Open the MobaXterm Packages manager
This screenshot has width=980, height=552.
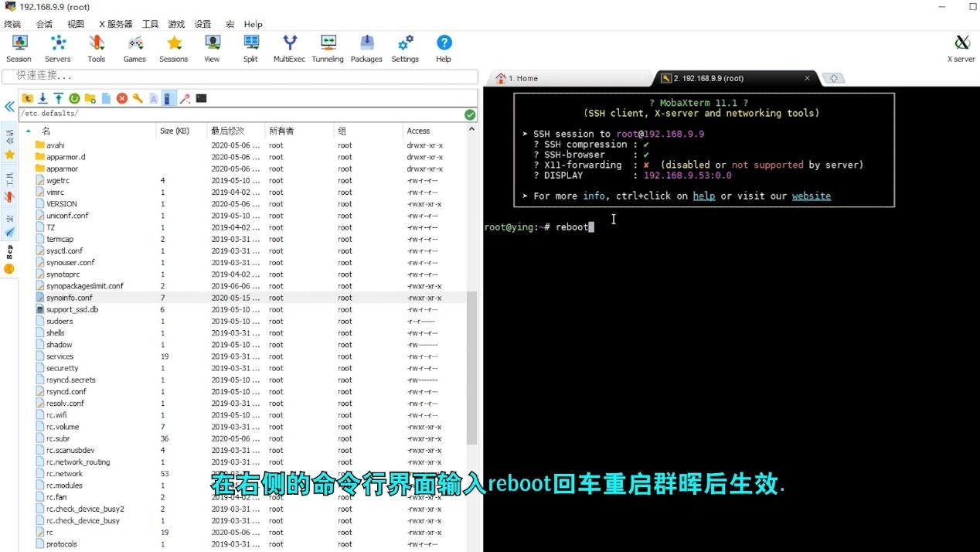pyautogui.click(x=366, y=46)
